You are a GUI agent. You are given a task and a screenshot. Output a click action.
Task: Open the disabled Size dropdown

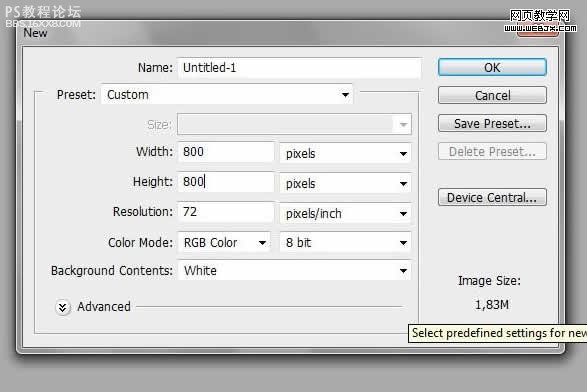click(x=294, y=124)
